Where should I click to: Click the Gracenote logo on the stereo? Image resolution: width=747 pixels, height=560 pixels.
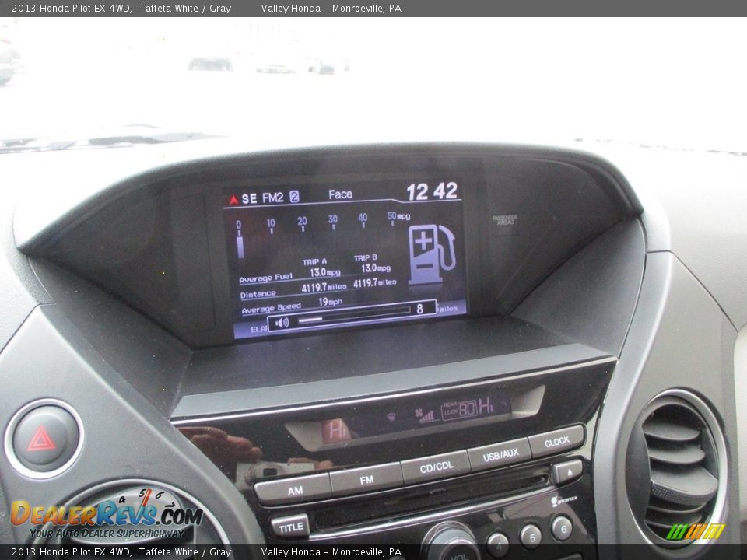pos(563,500)
